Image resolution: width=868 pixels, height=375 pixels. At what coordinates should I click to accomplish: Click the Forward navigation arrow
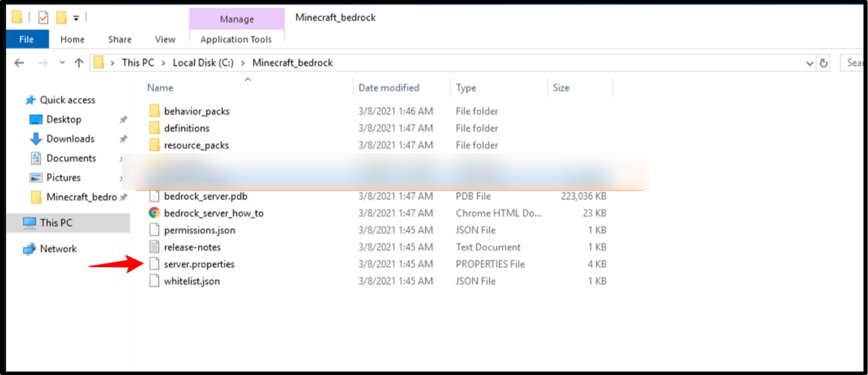click(43, 63)
